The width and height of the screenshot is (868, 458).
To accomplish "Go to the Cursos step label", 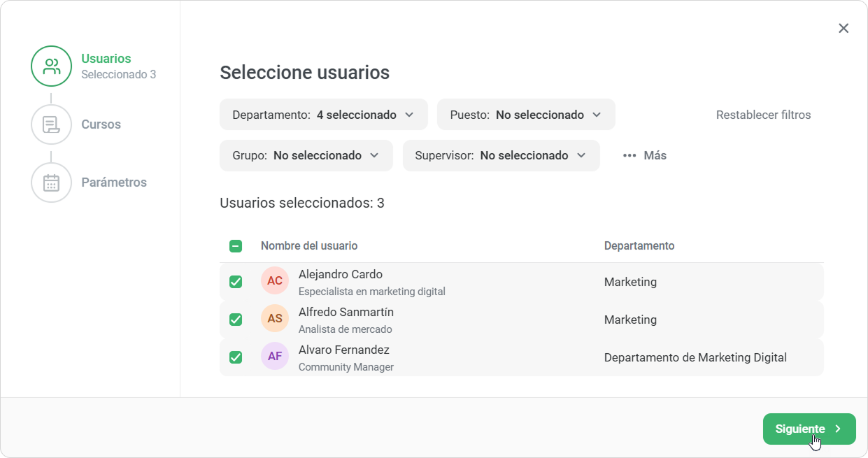I will coord(101,124).
